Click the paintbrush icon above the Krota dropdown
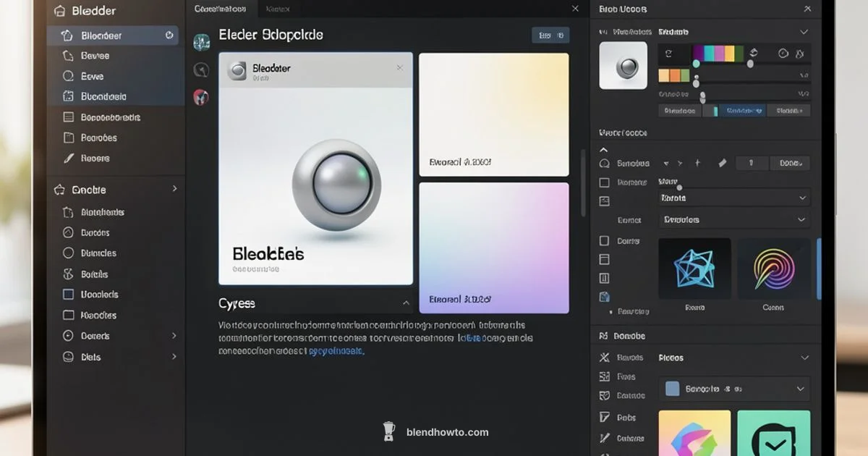The width and height of the screenshot is (868, 456). pos(722,163)
